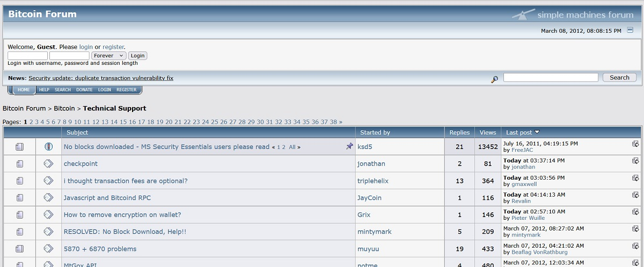The height and width of the screenshot is (267, 644).
Task: Open the checkpoint topic
Action: 80,164
